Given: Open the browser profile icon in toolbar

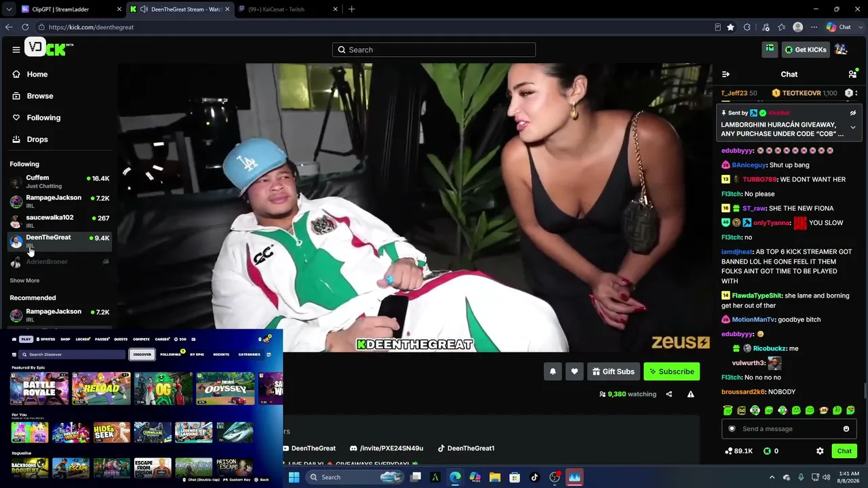Looking at the screenshot, I should pyautogui.click(x=797, y=27).
